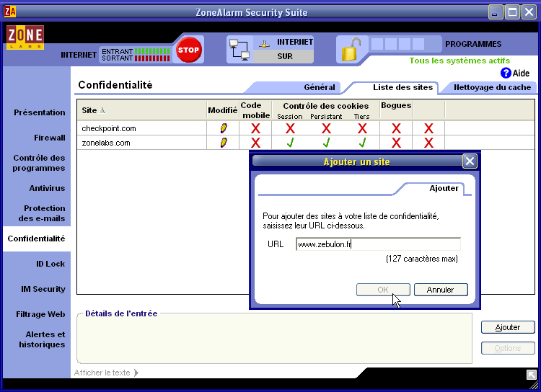Click Contrôle des cookies column header
The width and height of the screenshot is (541, 392).
326,106
